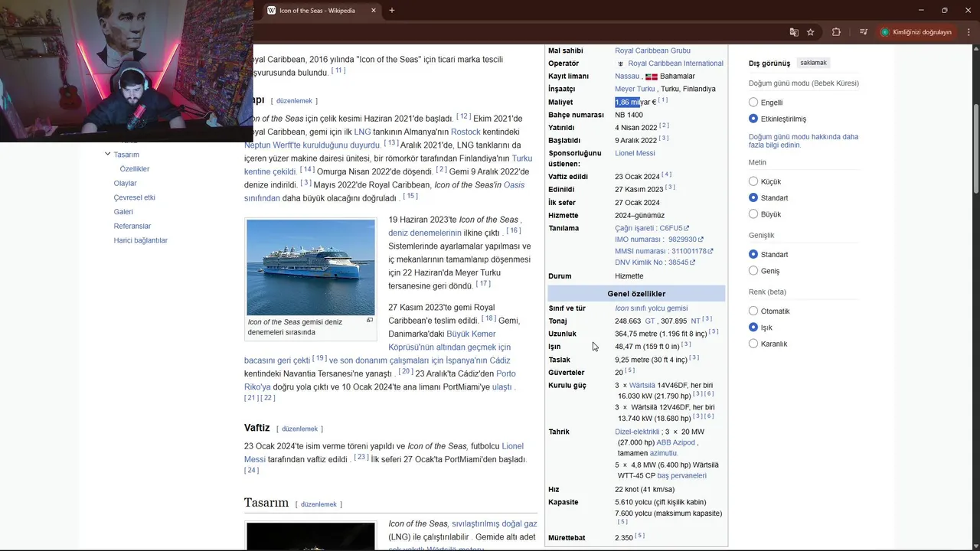Open external link icon after C6FU5

[x=687, y=228]
